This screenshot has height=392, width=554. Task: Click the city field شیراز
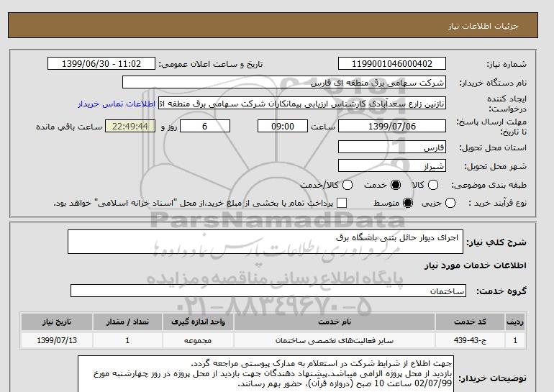pos(392,165)
